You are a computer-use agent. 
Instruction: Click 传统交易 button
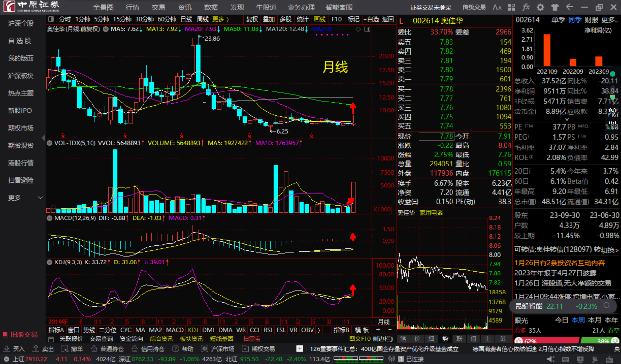tap(474, 7)
